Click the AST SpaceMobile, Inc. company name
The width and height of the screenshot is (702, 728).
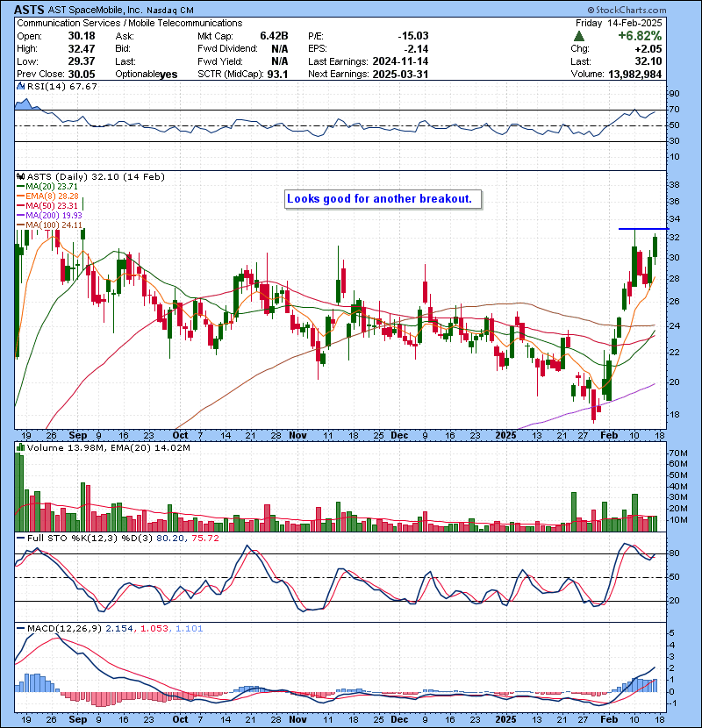tap(95, 11)
